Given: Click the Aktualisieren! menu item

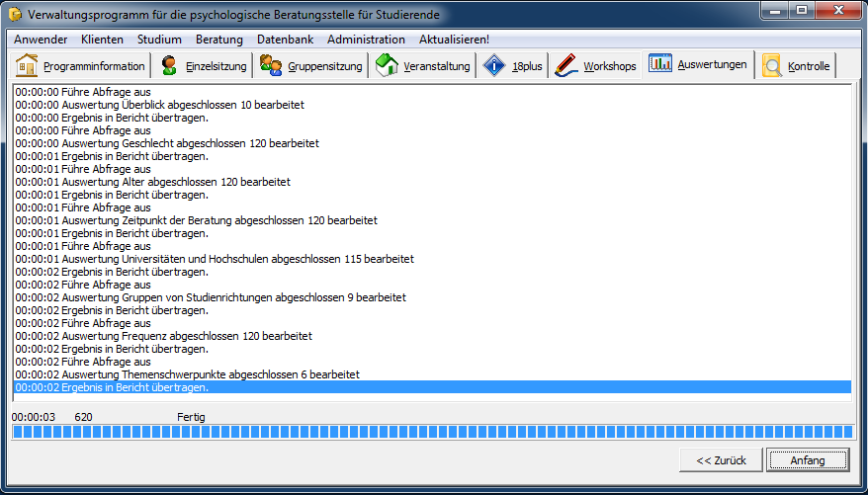Looking at the screenshot, I should [454, 40].
